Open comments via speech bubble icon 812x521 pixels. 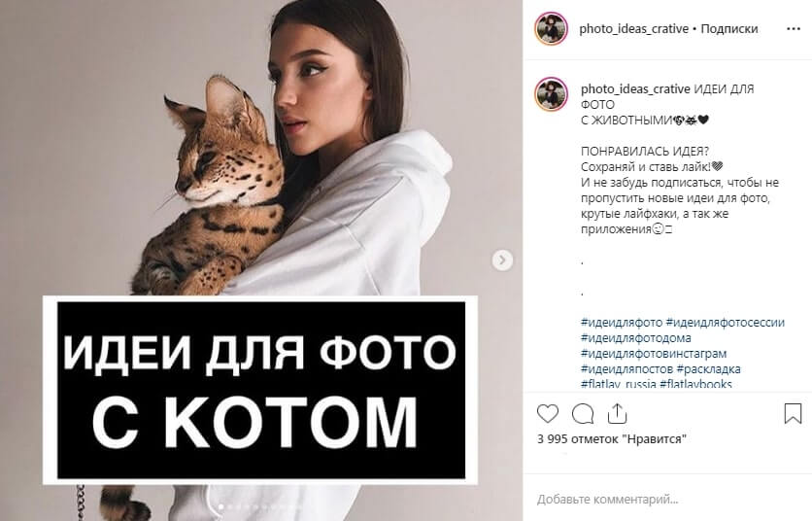click(x=583, y=414)
